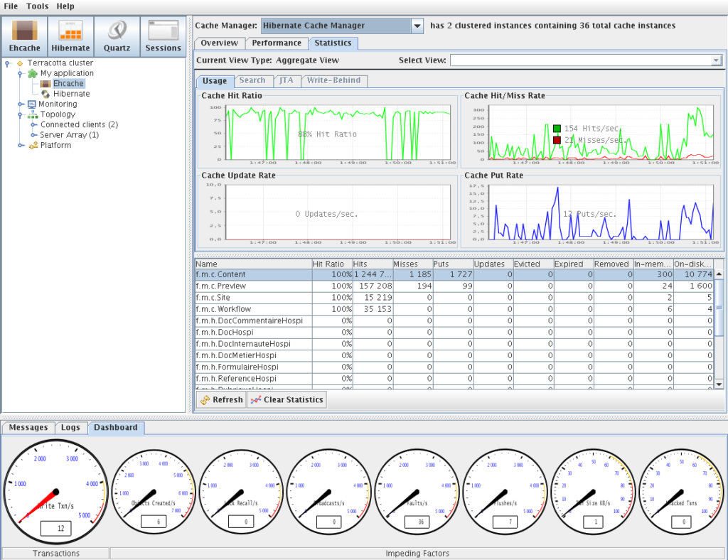
Task: Select the f.m.h.FormulaireHospi row
Action: pos(454,367)
